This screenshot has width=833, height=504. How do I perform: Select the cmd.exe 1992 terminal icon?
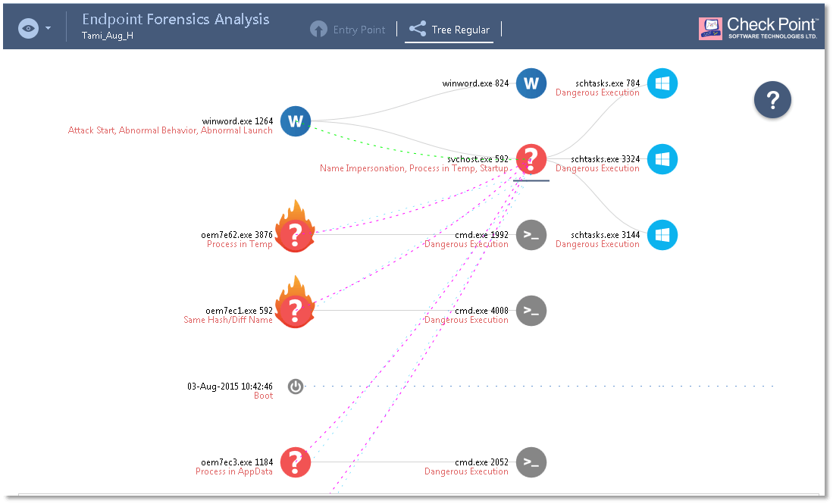pyautogui.click(x=531, y=235)
